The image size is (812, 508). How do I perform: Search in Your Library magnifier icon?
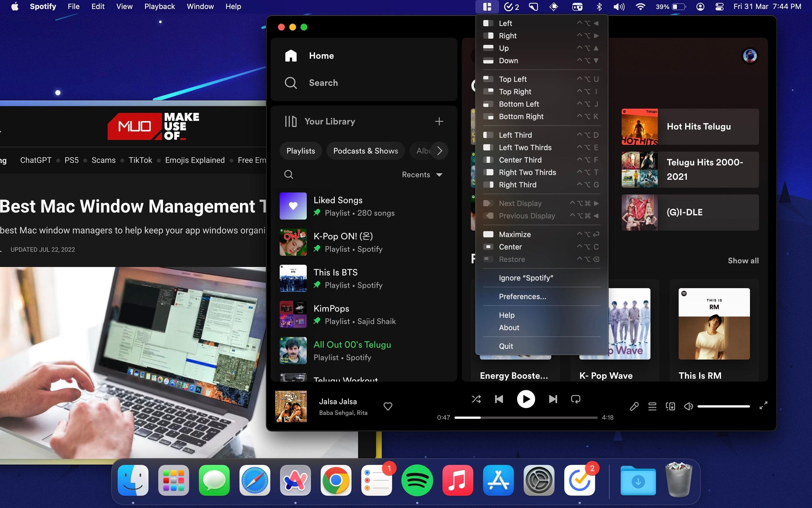(x=288, y=174)
